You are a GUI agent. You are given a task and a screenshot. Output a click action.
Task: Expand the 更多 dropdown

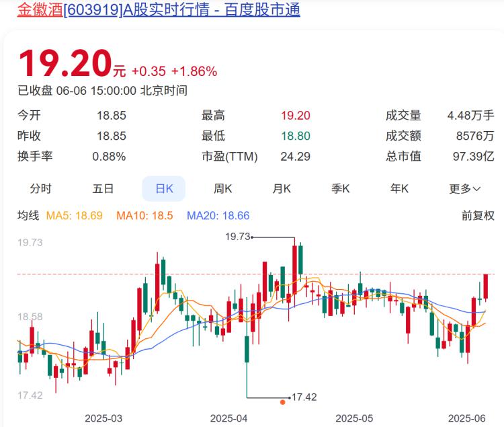click(464, 189)
